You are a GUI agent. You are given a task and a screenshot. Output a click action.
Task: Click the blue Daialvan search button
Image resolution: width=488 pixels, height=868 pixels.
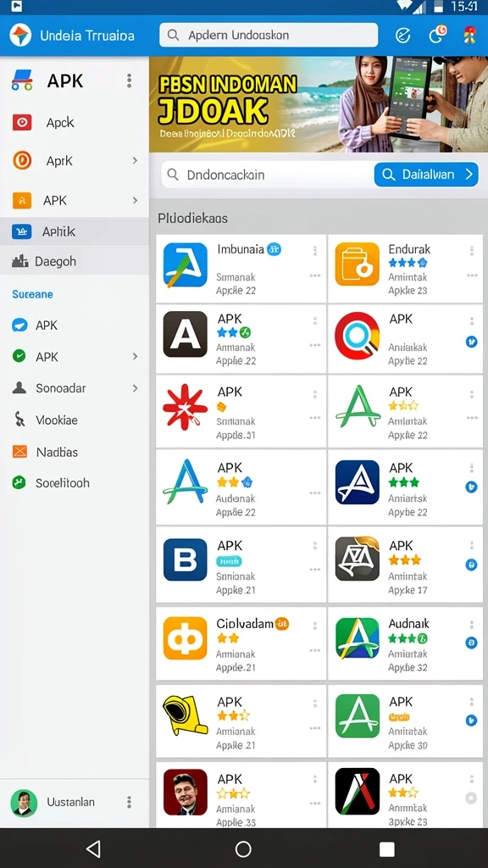tap(426, 175)
